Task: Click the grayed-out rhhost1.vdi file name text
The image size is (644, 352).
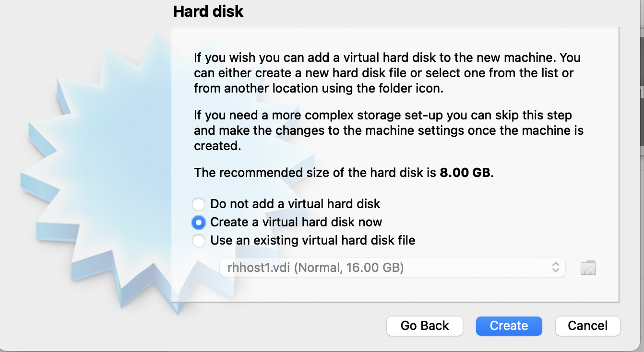Action: point(258,268)
